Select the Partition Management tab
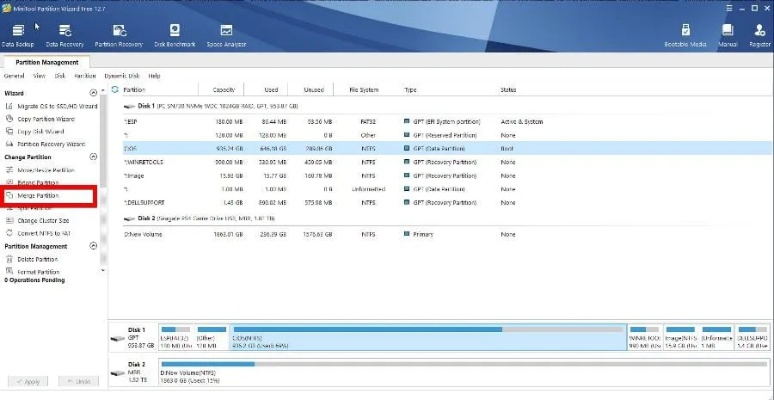 tap(47, 62)
